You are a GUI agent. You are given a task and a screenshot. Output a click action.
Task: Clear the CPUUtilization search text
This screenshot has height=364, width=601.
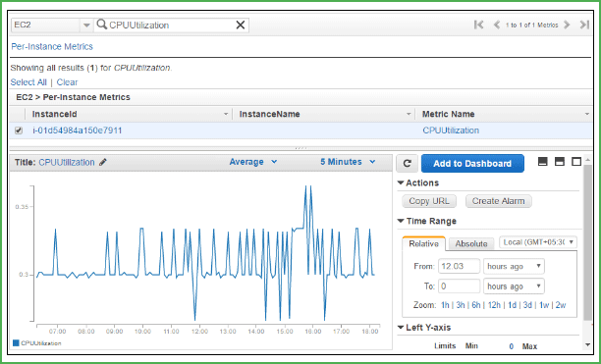[x=241, y=26]
